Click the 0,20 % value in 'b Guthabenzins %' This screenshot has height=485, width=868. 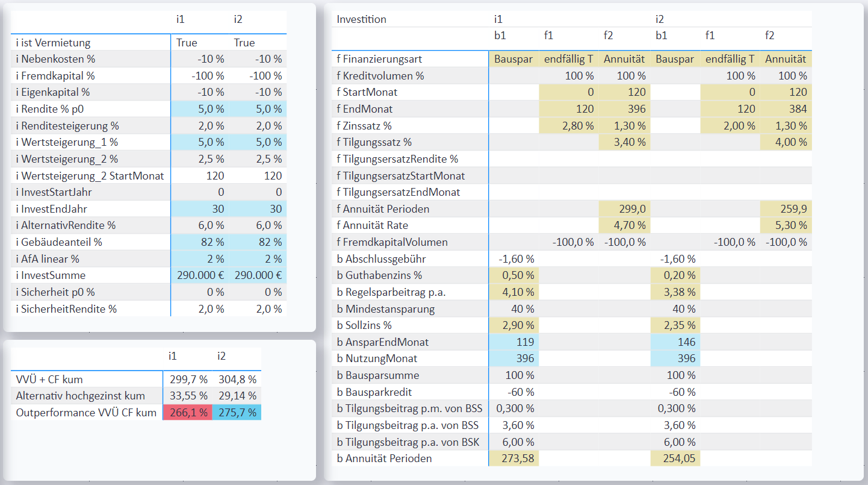click(675, 275)
